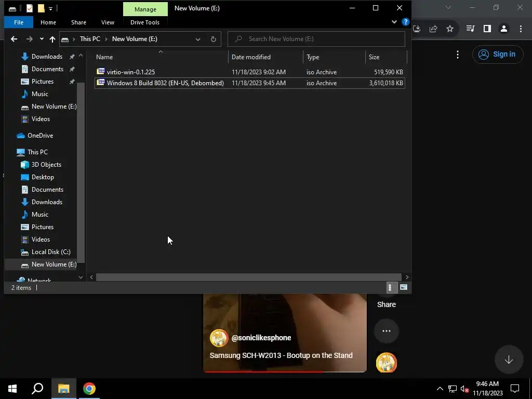Click New Volume (E:) in address path

click(135, 39)
